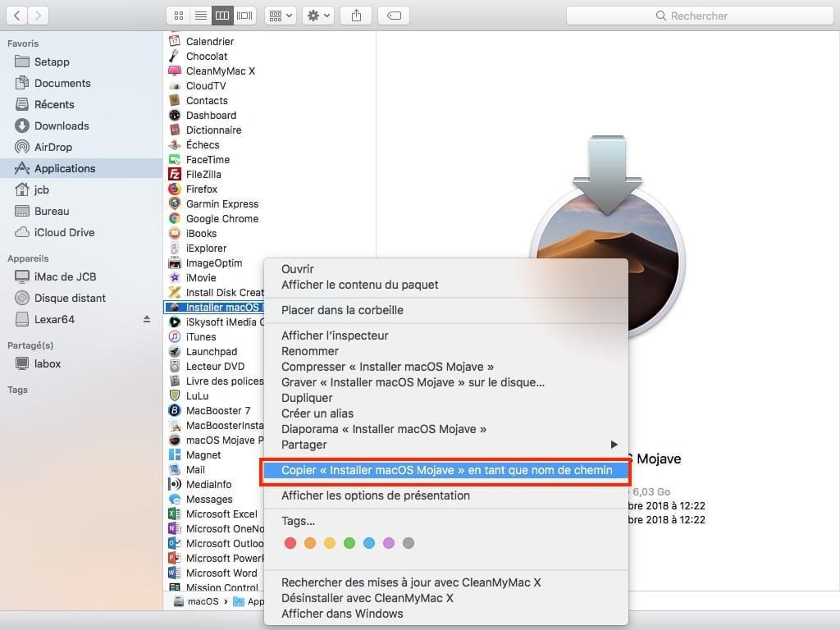Image resolution: width=840 pixels, height=630 pixels.
Task: Choose Copier « Installer macOS Mojave » en tant que nom de chemin
Action: tap(446, 470)
